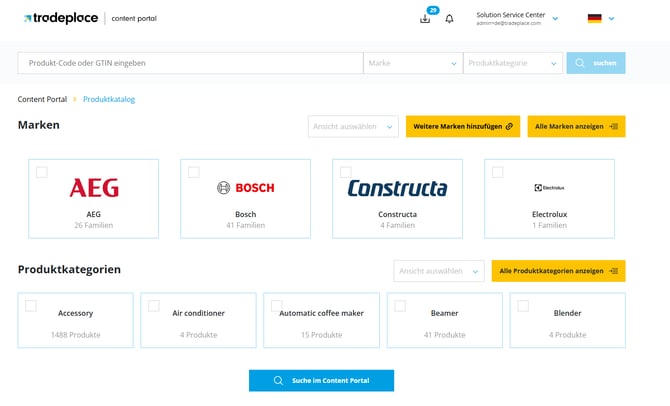Click the AEG brand logo
Viewport: 670px width, 406px height.
tap(94, 188)
